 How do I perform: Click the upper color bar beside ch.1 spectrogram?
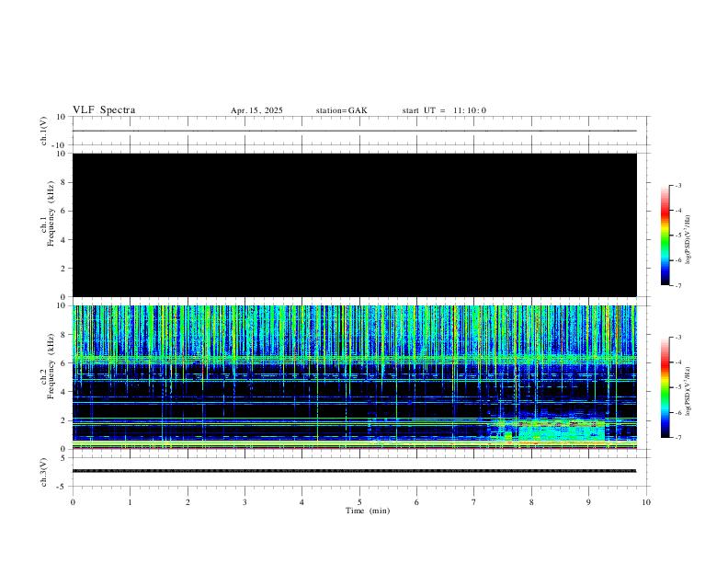pyautogui.click(x=665, y=235)
